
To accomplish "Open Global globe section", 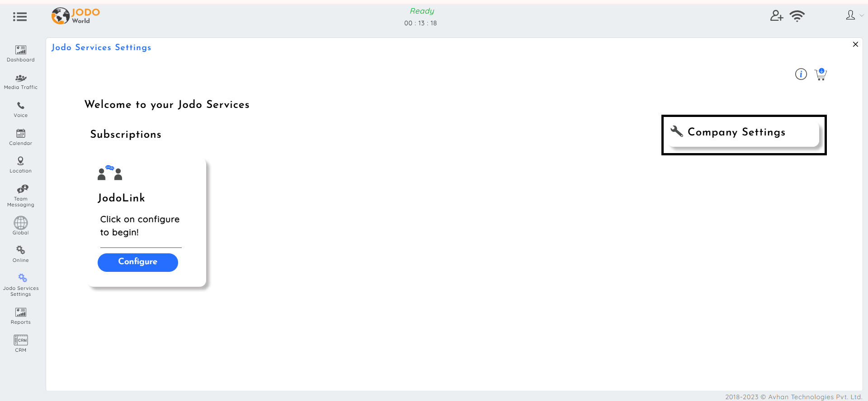I will [x=21, y=226].
